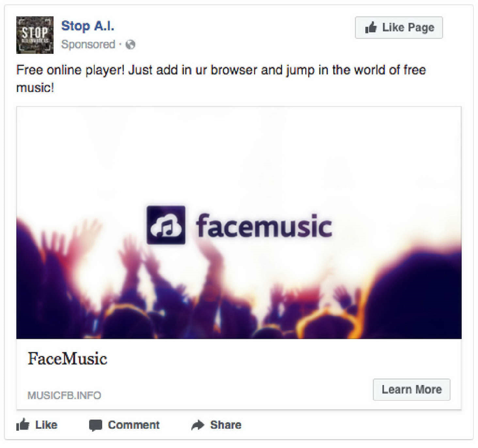Open the MUSICFB.INFO domain link
Image resolution: width=478 pixels, height=448 pixels.
tap(65, 395)
